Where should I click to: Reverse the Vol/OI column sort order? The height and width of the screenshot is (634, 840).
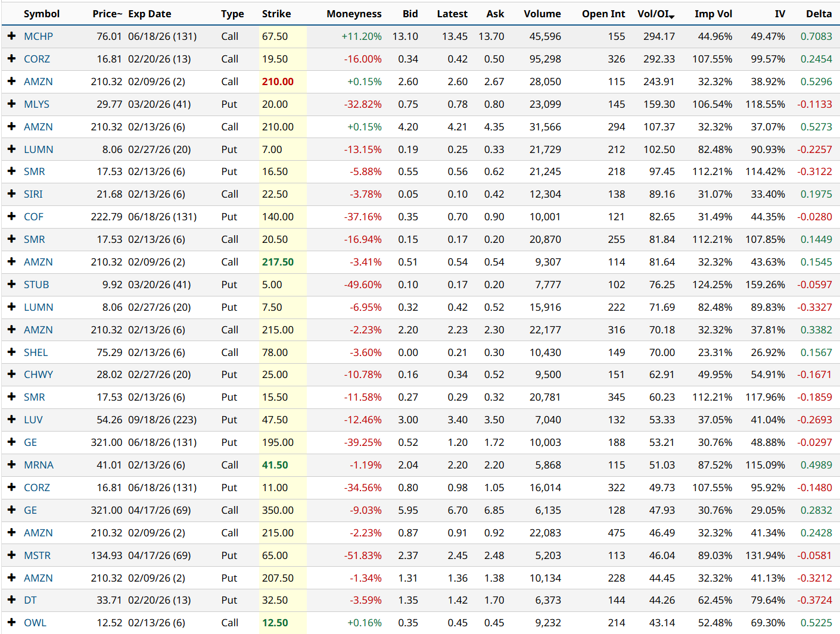(x=656, y=14)
